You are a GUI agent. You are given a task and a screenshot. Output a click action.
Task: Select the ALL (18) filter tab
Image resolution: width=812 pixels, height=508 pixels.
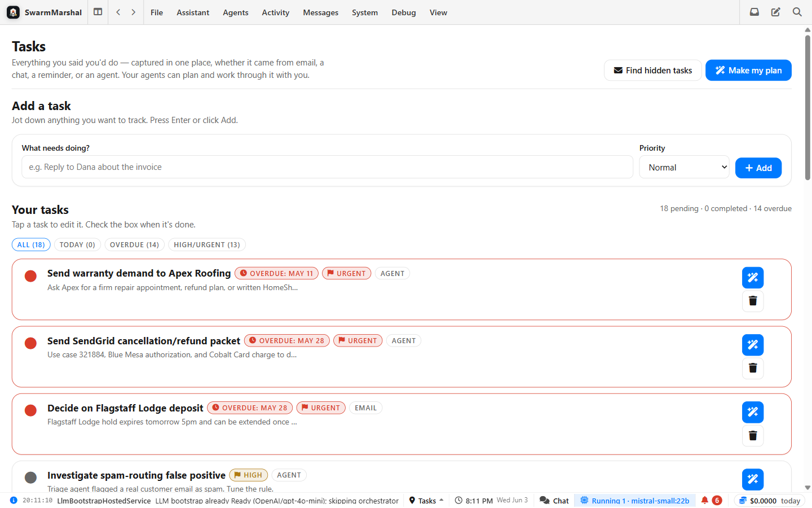click(x=31, y=244)
